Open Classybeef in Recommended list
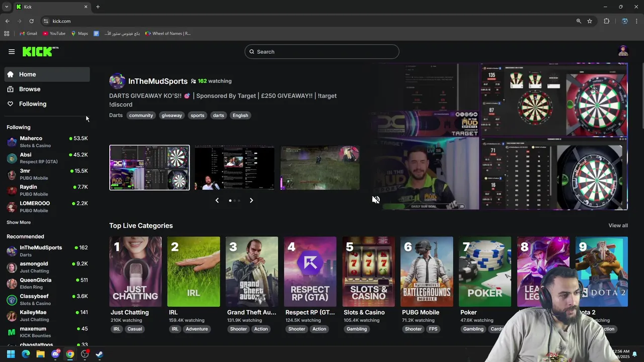The width and height of the screenshot is (644, 362). pyautogui.click(x=47, y=300)
